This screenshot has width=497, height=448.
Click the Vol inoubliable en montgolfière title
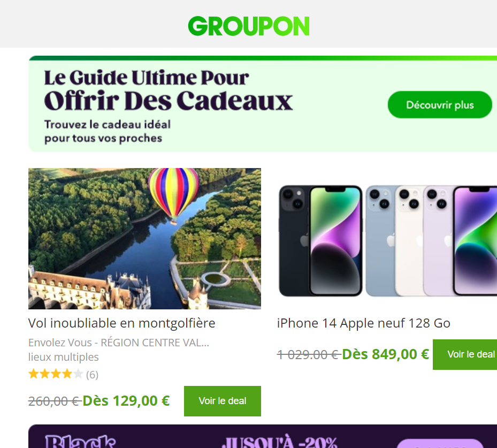point(122,323)
